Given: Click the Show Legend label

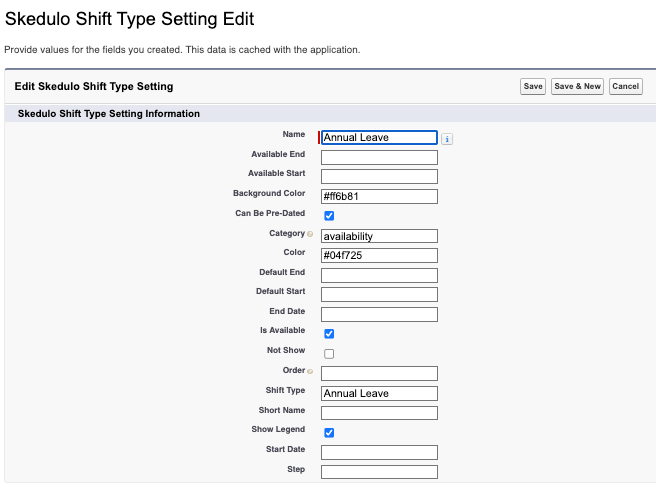Looking at the screenshot, I should [x=278, y=430].
